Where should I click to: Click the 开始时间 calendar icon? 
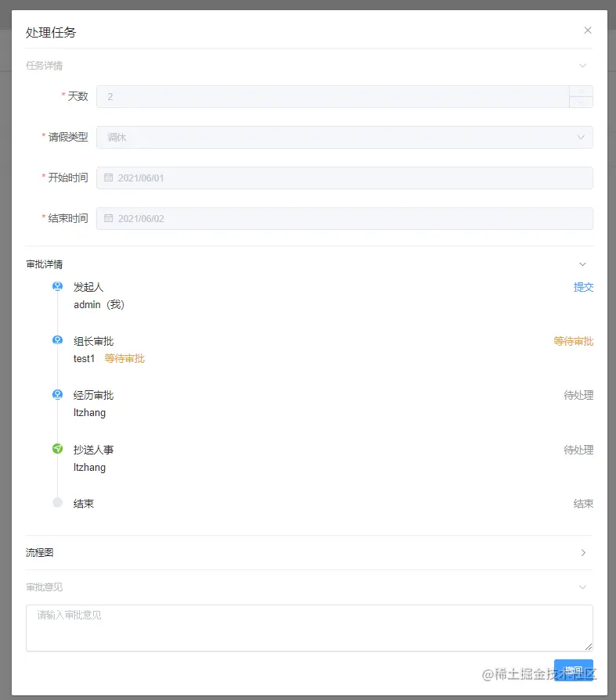[x=108, y=178]
